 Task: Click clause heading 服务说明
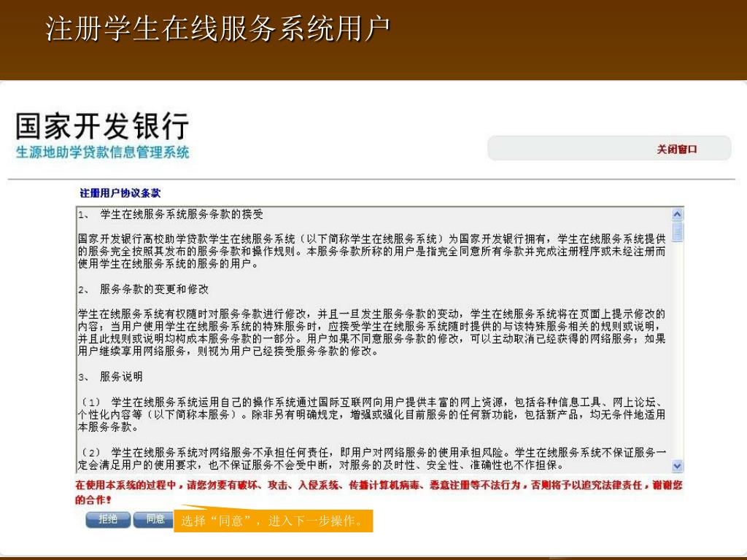[121, 377]
